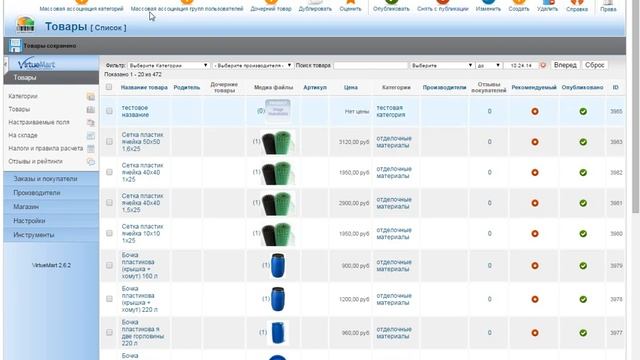
Task: Click the Категории sidebar icon
Action: point(91,96)
